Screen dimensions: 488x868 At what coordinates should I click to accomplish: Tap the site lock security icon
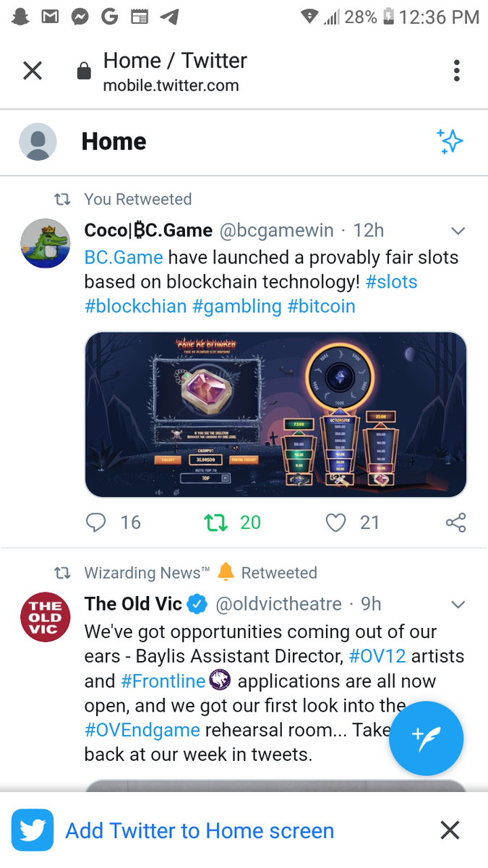[x=84, y=72]
